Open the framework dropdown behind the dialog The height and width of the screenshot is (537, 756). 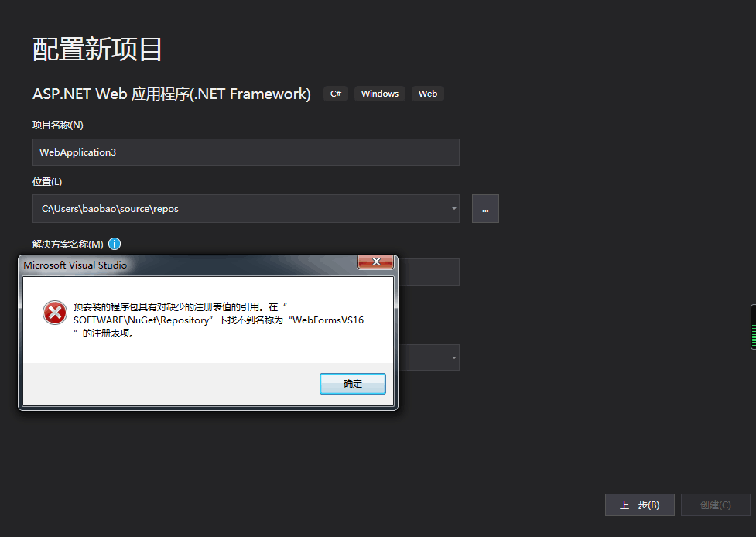coord(453,357)
